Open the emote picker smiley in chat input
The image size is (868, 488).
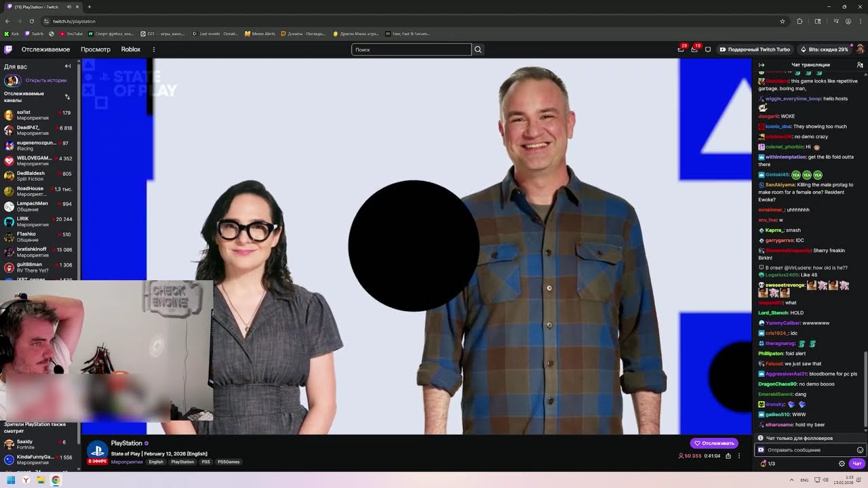(x=860, y=450)
